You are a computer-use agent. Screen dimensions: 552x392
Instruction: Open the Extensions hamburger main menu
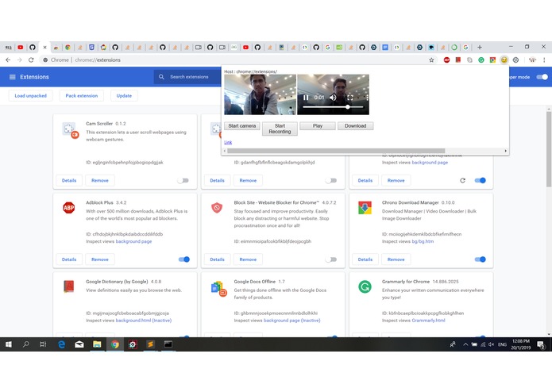point(13,77)
